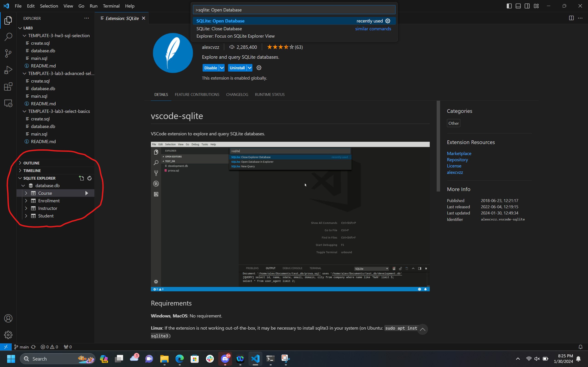Open the Disable button dropdown arrow
588x367 pixels.
coord(222,68)
